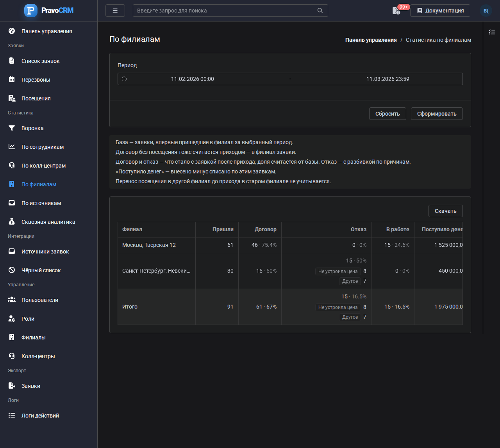Open Заявки export page

pyautogui.click(x=49, y=386)
